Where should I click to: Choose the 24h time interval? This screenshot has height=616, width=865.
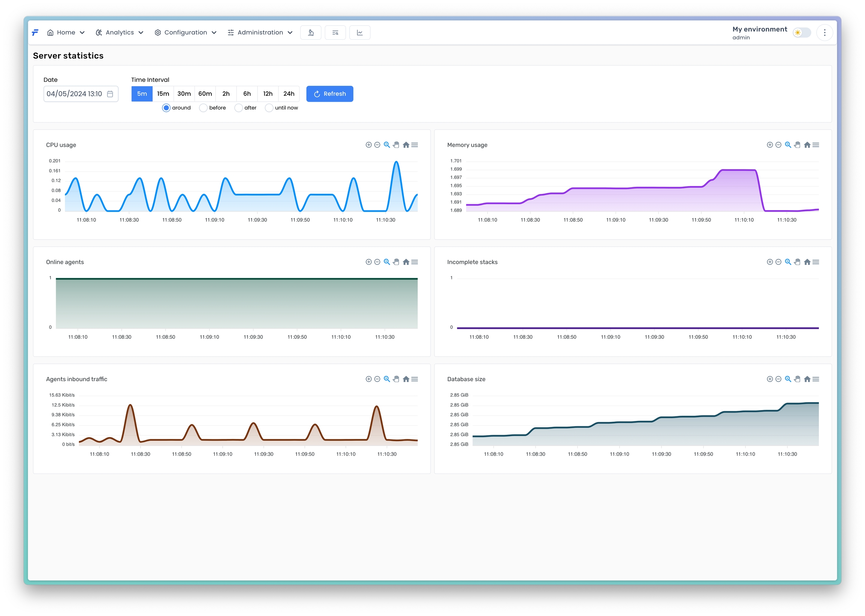288,94
